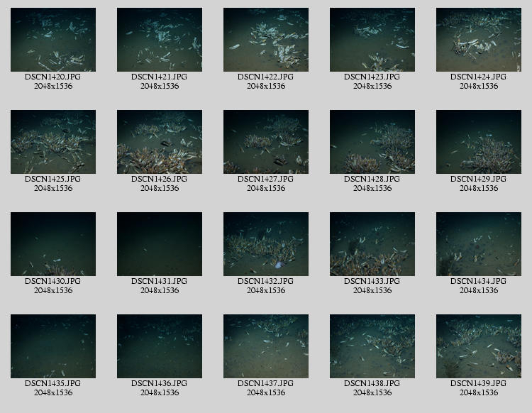Open the DSCN1420.JPG thumbnail image
Viewport: 532px width, 413px height.
53,40
